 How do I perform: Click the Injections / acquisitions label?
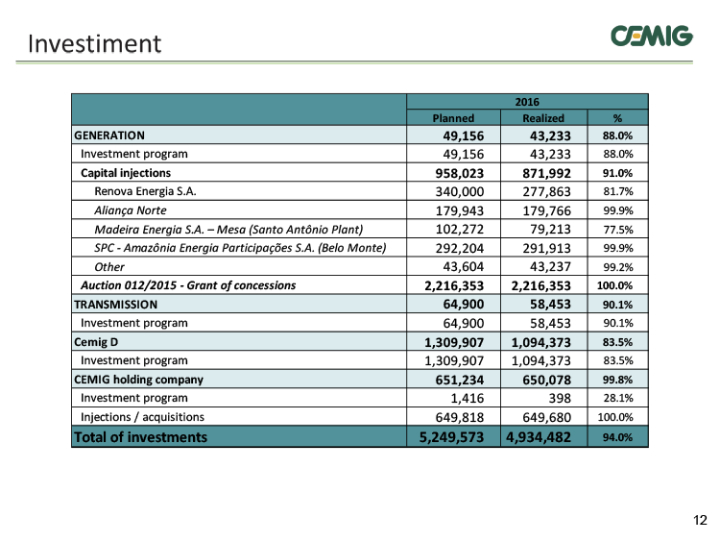coord(142,417)
